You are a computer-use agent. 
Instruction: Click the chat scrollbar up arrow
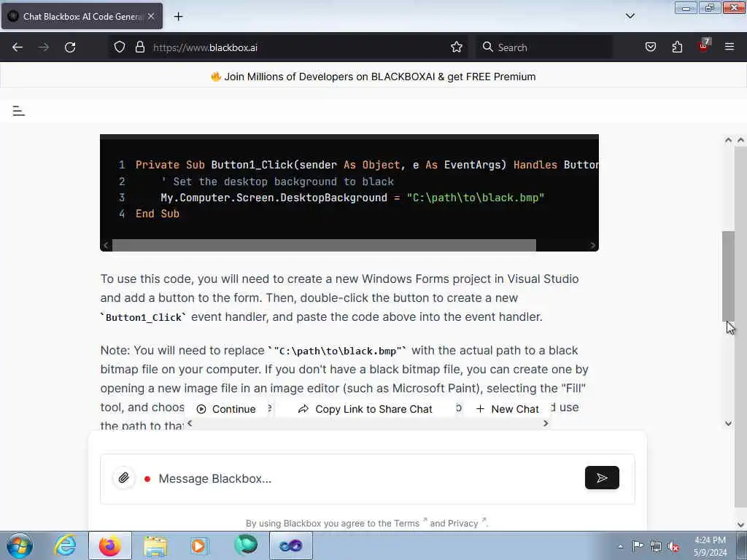click(728, 140)
